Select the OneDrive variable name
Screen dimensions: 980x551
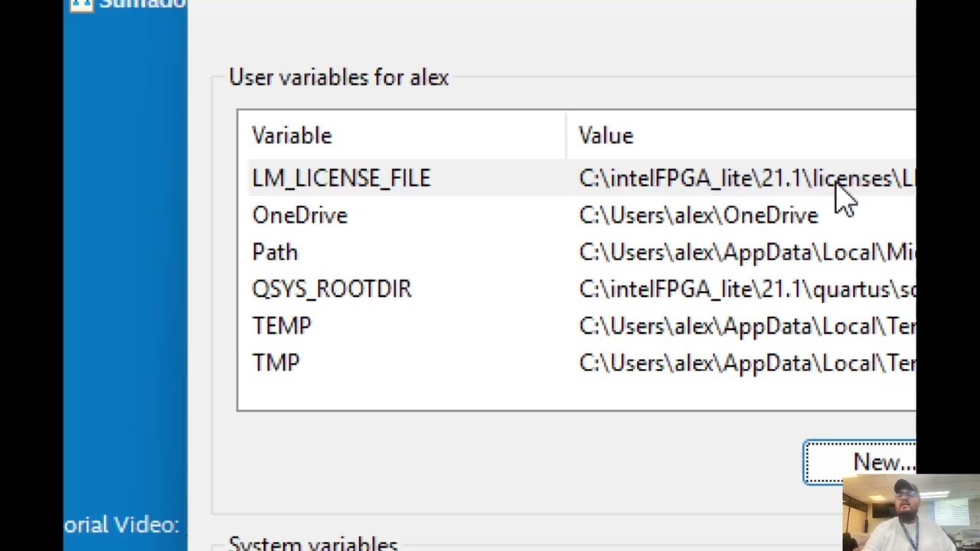pos(300,216)
